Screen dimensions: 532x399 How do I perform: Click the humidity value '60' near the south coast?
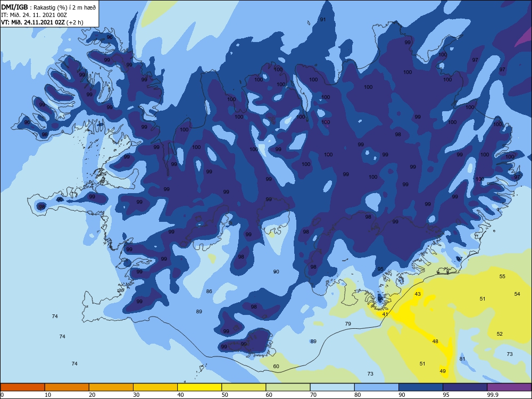click(x=276, y=367)
